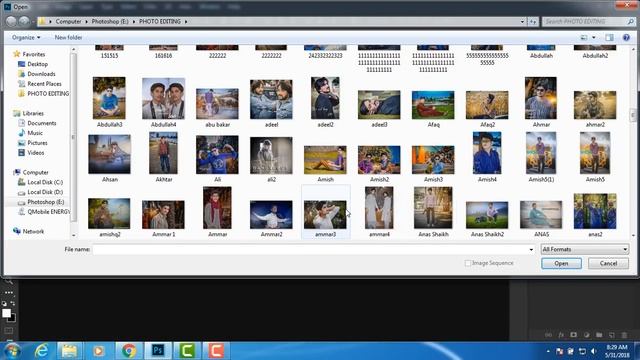Click Photoshop's delete layer trash icon
This screenshot has width=640, height=360.
point(624,335)
